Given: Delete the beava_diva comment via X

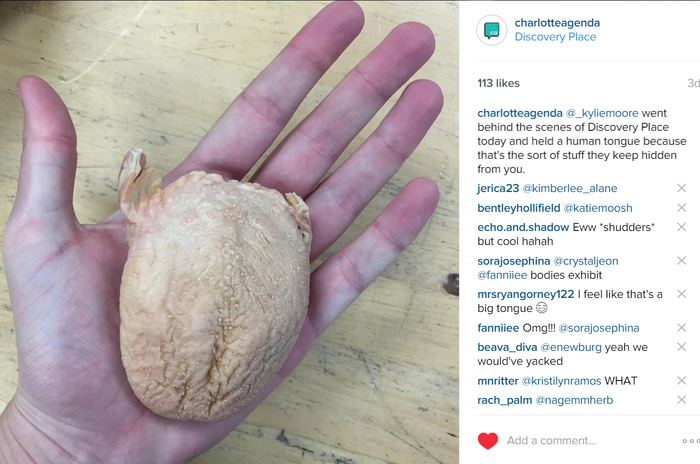Looking at the screenshot, I should click(681, 347).
